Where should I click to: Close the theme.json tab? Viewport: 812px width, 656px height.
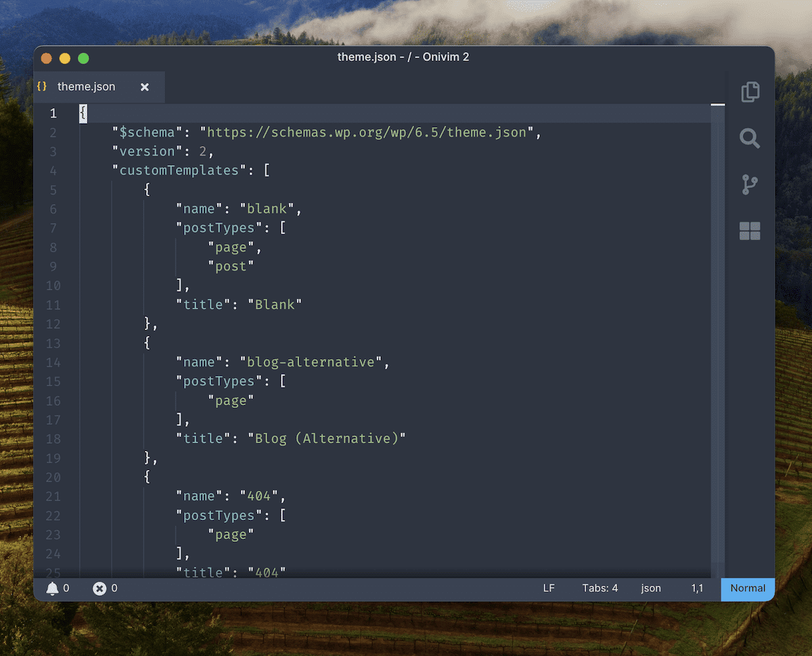pyautogui.click(x=144, y=87)
